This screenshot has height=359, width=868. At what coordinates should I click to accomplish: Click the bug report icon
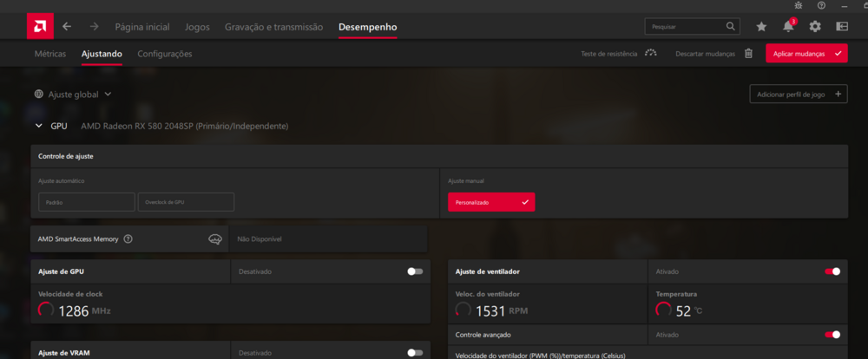click(798, 5)
